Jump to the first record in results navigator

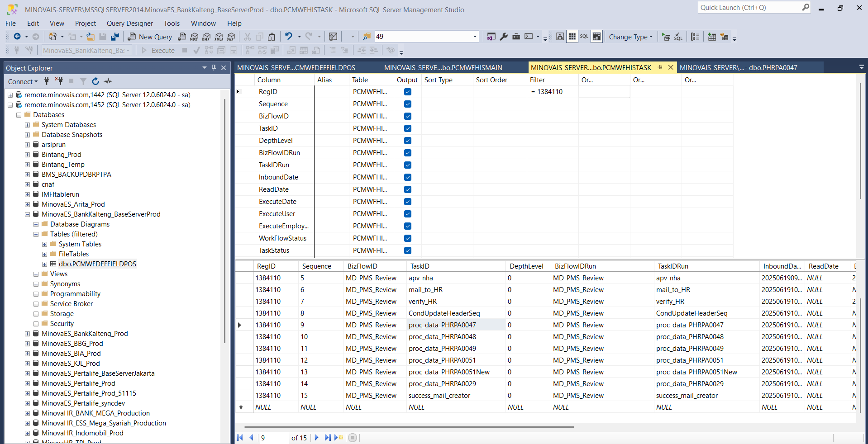coord(240,438)
